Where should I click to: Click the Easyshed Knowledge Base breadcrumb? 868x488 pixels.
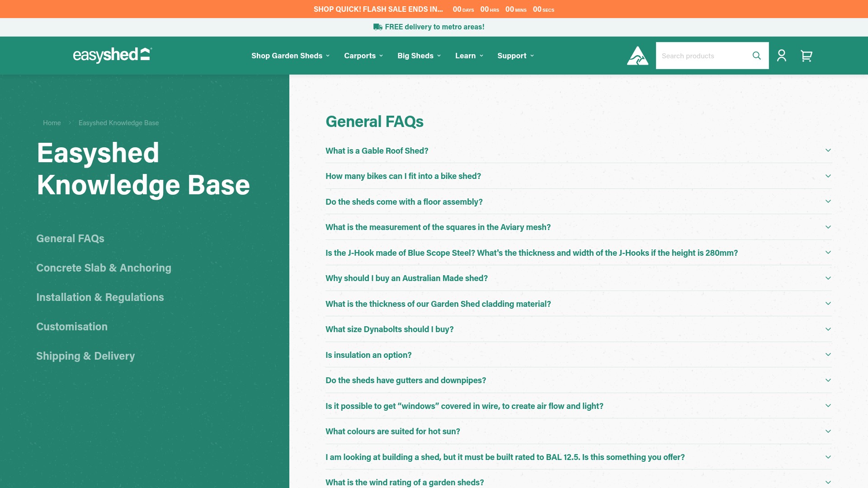point(118,123)
